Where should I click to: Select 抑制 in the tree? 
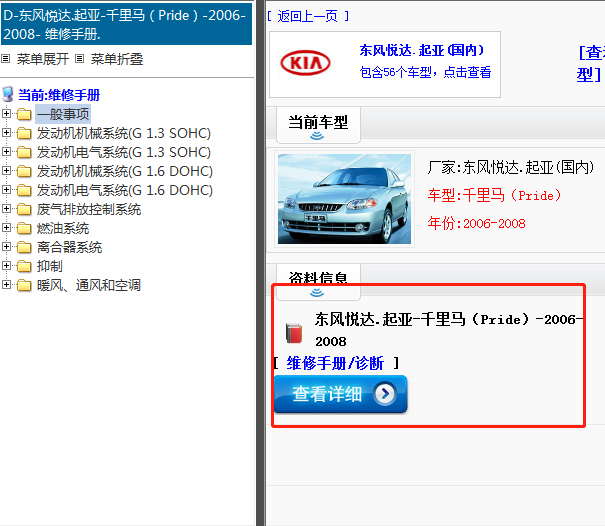click(50, 266)
